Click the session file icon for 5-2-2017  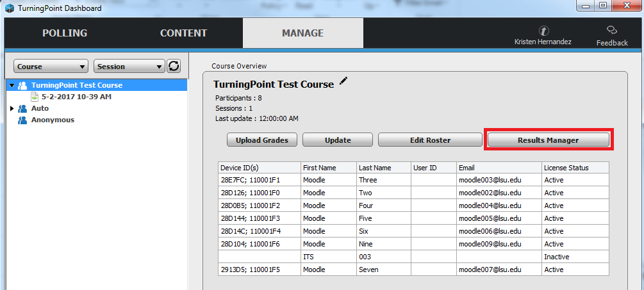coord(35,97)
